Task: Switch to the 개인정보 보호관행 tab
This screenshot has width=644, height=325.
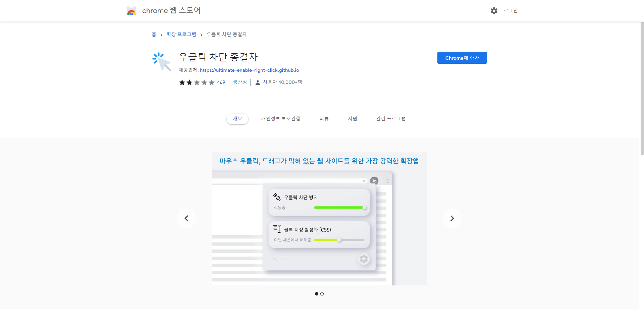Action: (x=281, y=119)
